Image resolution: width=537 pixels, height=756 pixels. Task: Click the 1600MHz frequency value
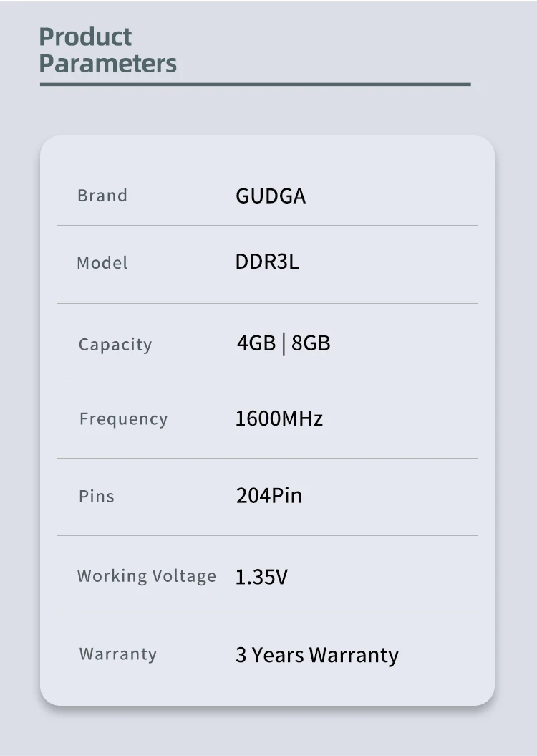click(279, 418)
